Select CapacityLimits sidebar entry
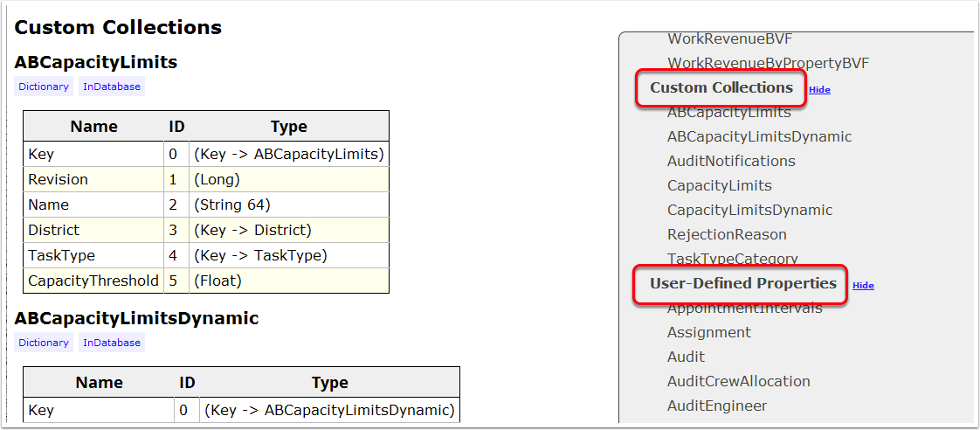980x430 pixels. [x=719, y=186]
